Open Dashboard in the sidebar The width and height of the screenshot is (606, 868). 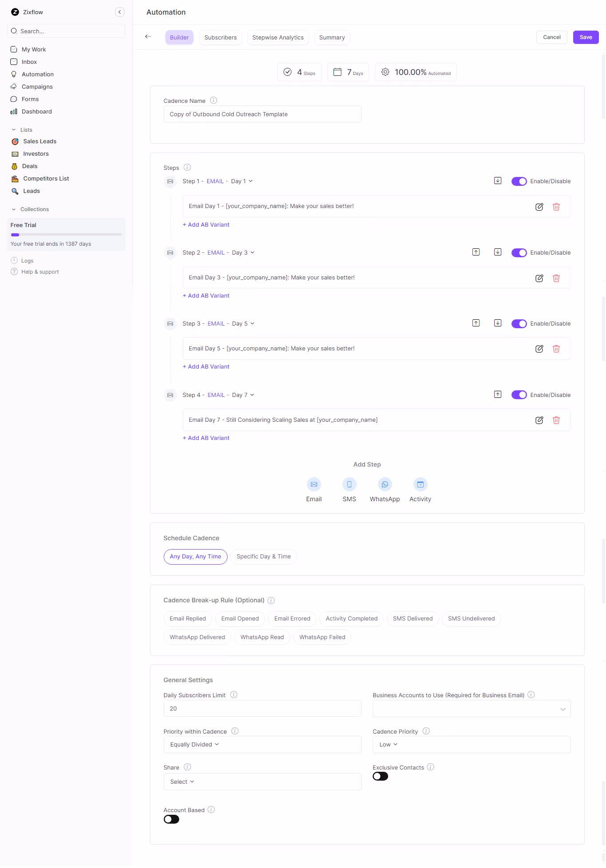pos(37,112)
